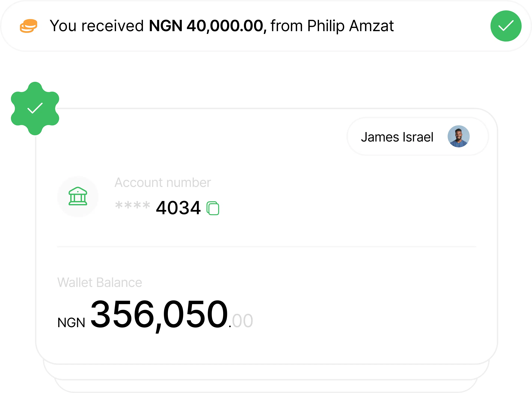
Task: Click the Account number label
Action: (x=163, y=183)
